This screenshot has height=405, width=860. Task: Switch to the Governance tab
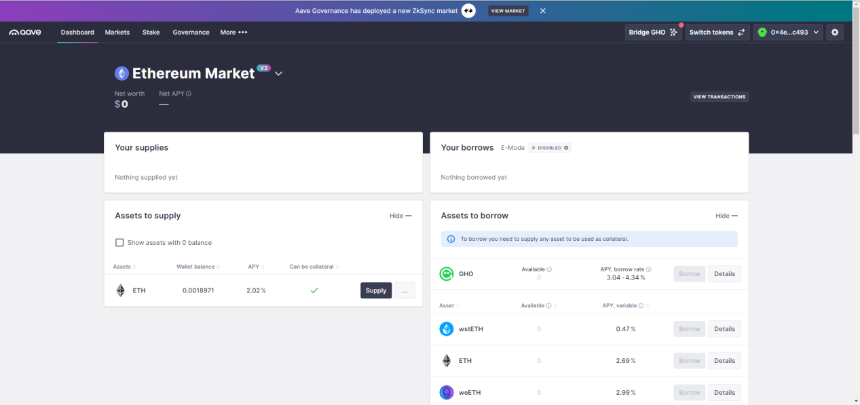point(191,32)
